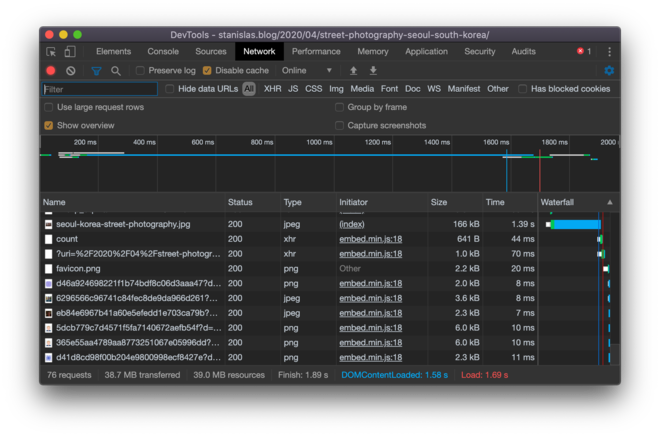Open the (index) initiator link
Image resolution: width=660 pixels, height=437 pixels.
(352, 224)
